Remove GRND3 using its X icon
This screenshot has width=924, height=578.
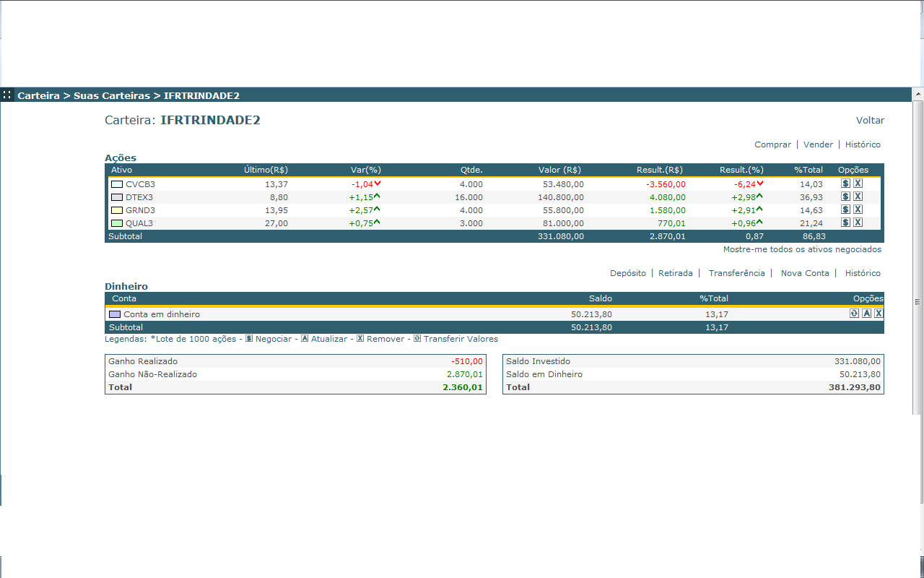coord(858,210)
